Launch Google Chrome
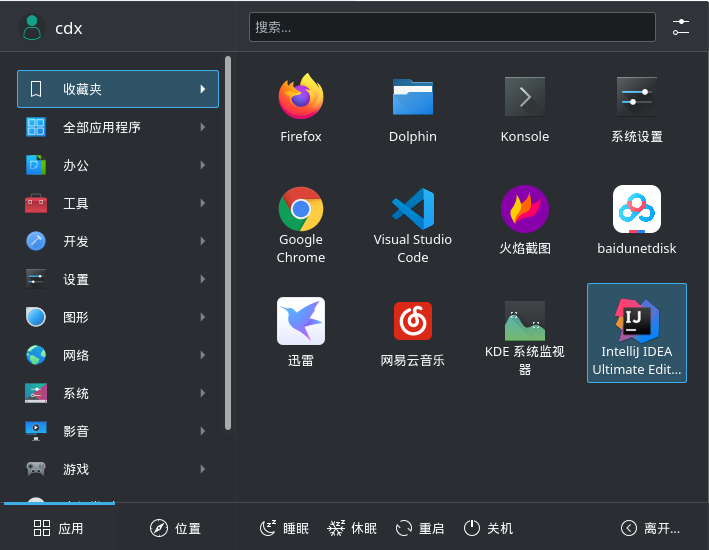 click(x=301, y=225)
